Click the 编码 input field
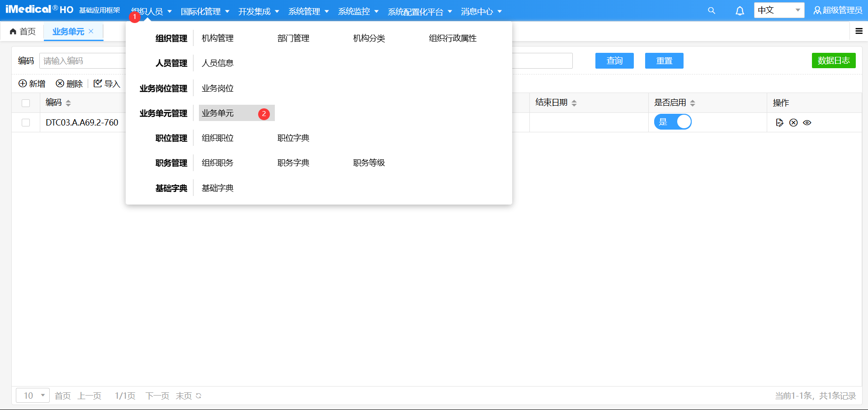This screenshot has height=410, width=868. pyautogui.click(x=82, y=61)
